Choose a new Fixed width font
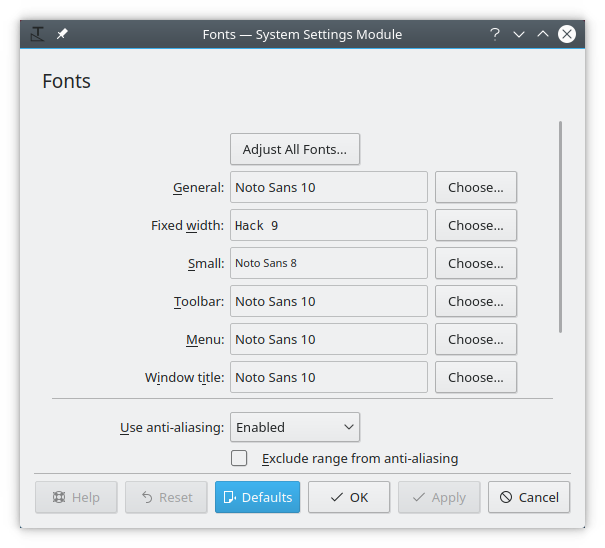Image resolution: width=605 pixels, height=548 pixels. click(476, 225)
